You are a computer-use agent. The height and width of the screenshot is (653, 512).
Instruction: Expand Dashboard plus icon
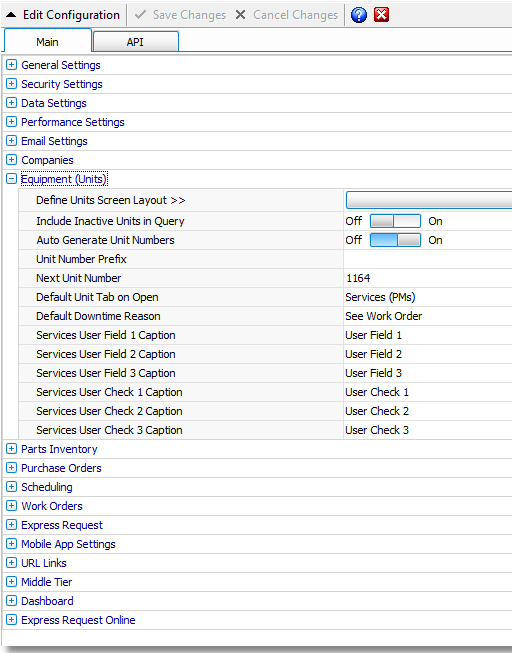[12, 601]
